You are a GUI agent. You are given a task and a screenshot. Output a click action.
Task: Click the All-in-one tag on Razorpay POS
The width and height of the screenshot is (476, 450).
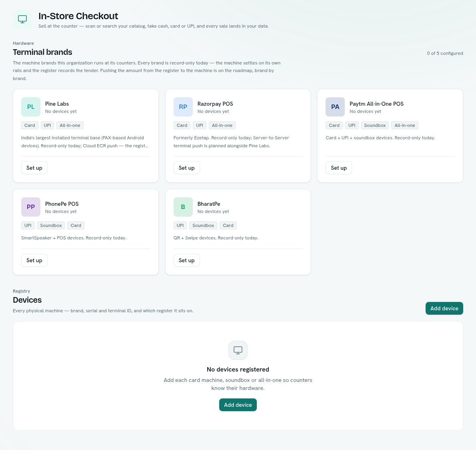pyautogui.click(x=222, y=125)
